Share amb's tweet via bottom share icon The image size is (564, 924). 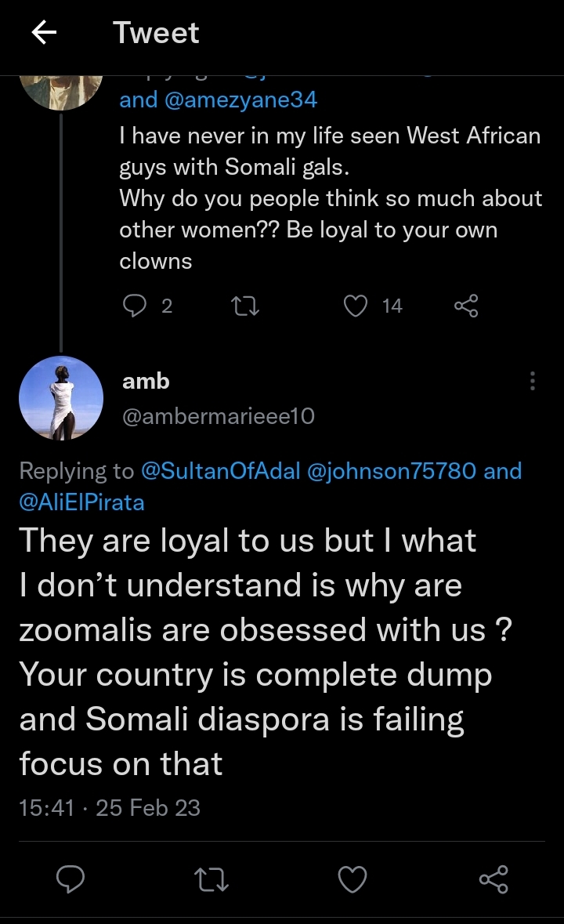(493, 879)
